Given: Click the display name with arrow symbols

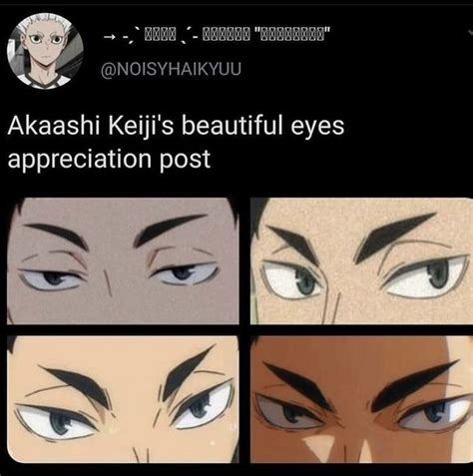Looking at the screenshot, I should click(217, 34).
